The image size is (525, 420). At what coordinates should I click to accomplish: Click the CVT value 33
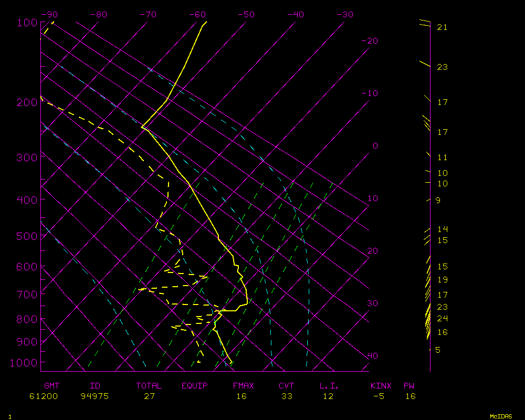point(287,396)
